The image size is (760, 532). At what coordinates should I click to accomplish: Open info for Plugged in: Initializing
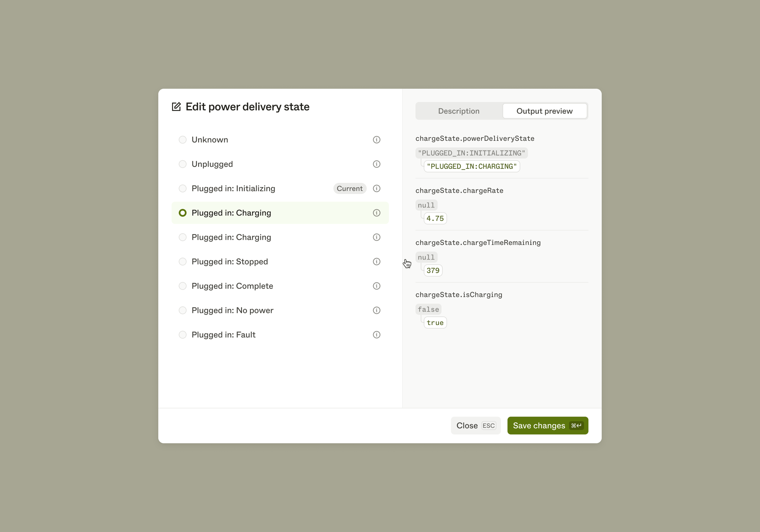click(377, 189)
